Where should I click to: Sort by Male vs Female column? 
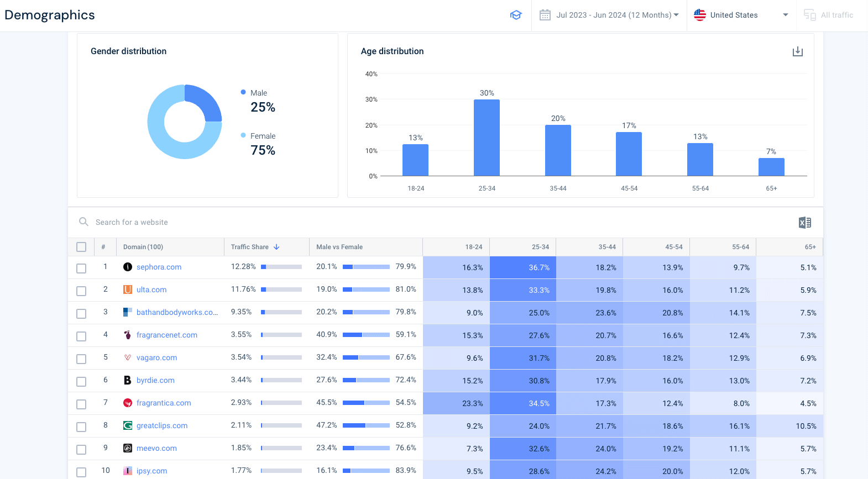(339, 247)
